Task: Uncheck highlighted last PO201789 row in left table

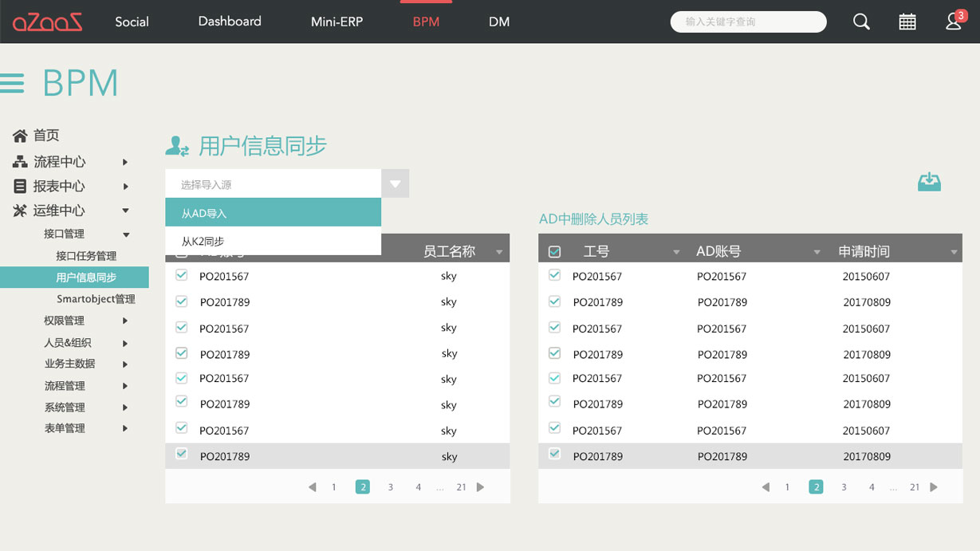Action: 181,454
